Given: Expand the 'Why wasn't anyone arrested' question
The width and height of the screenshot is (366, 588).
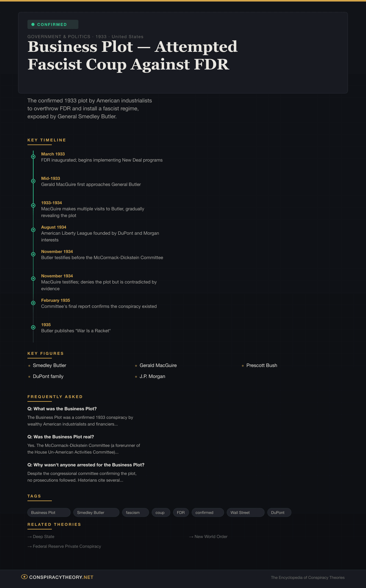Looking at the screenshot, I should pyautogui.click(x=86, y=465).
